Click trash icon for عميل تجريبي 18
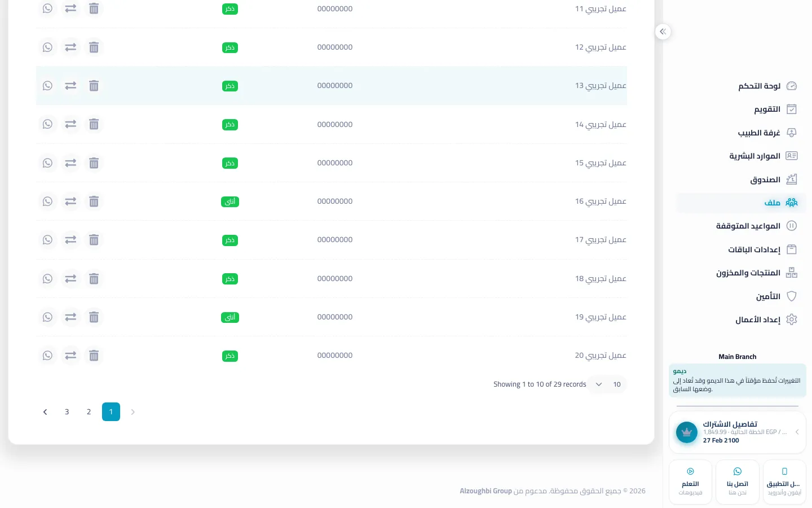 94,279
